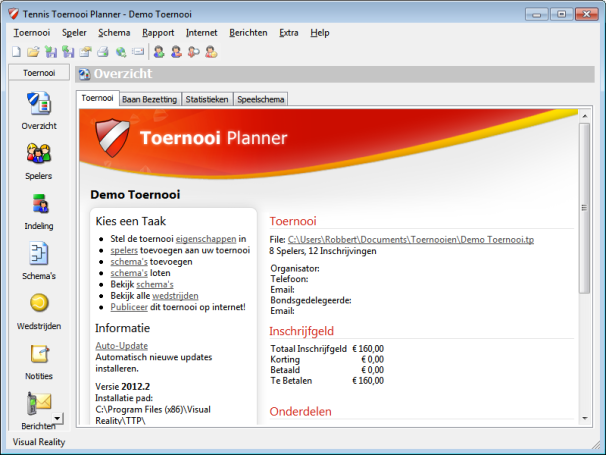Click the scrollbar up arrow
The height and width of the screenshot is (455, 606).
tap(585, 116)
